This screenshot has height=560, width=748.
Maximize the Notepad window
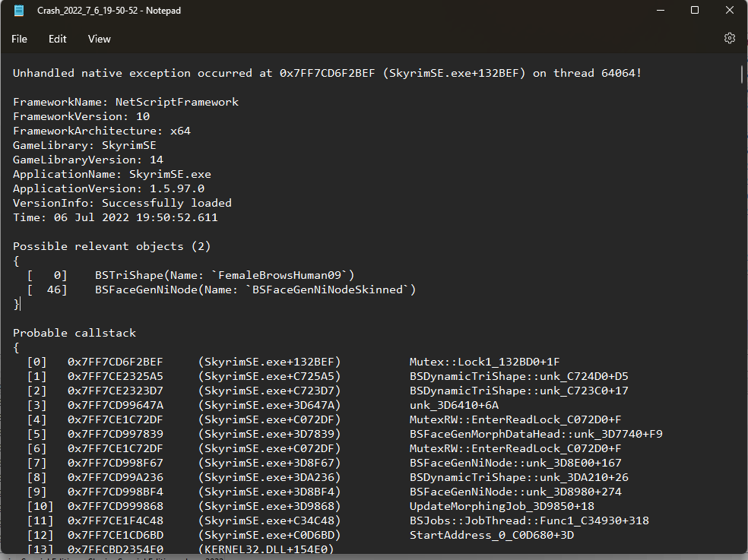[695, 11]
